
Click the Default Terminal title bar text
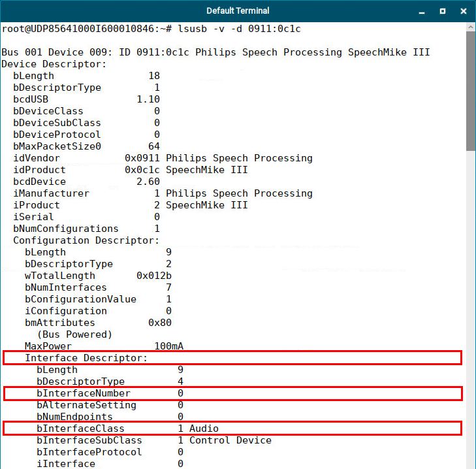click(238, 11)
